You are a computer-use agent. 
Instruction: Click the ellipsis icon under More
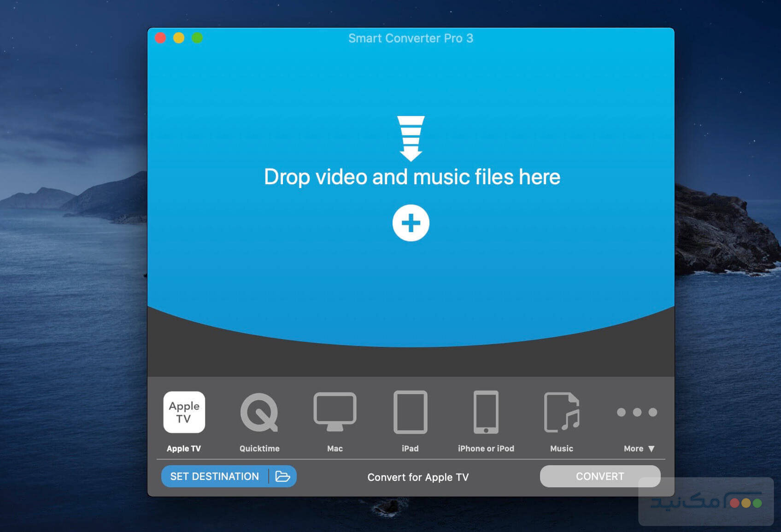(x=637, y=412)
